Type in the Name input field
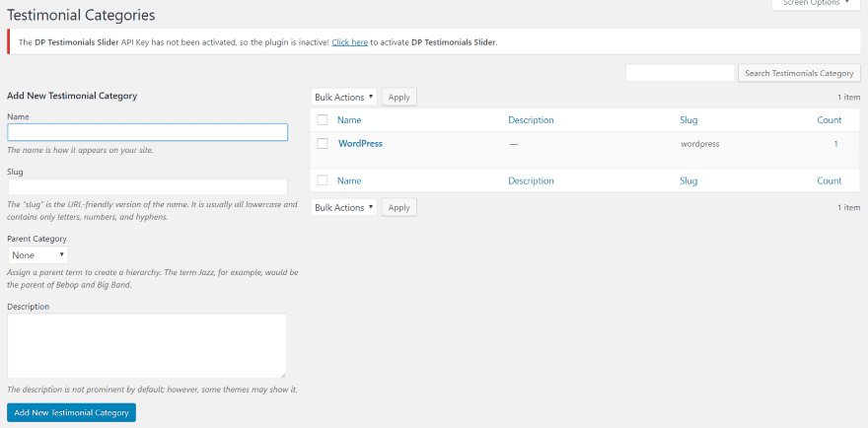The height and width of the screenshot is (428, 868). click(147, 132)
